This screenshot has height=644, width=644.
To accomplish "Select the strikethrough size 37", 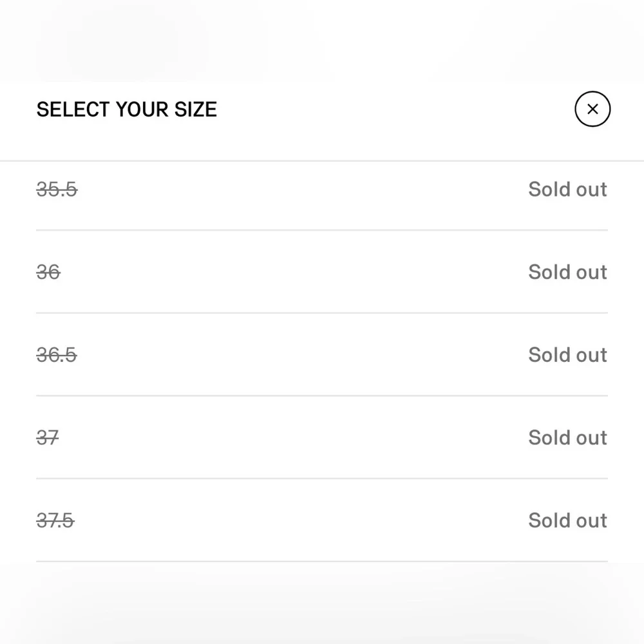I will click(x=48, y=438).
